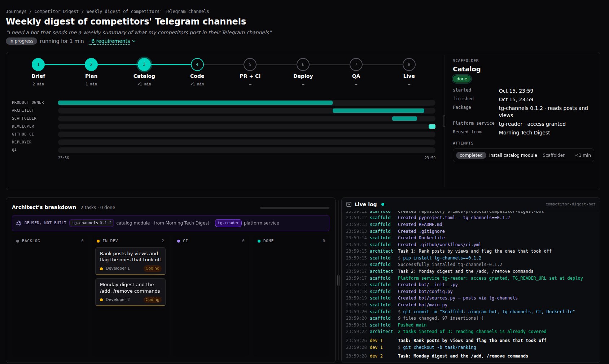Viewport: 609px width, 364px height.
Task: Open the Monday digest and commands task card
Action: pos(130,292)
